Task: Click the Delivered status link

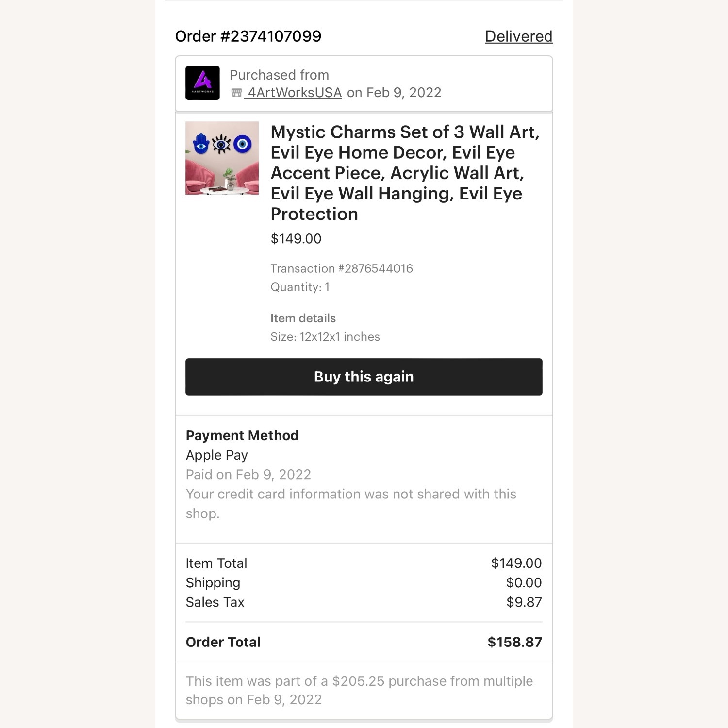Action: click(x=518, y=36)
